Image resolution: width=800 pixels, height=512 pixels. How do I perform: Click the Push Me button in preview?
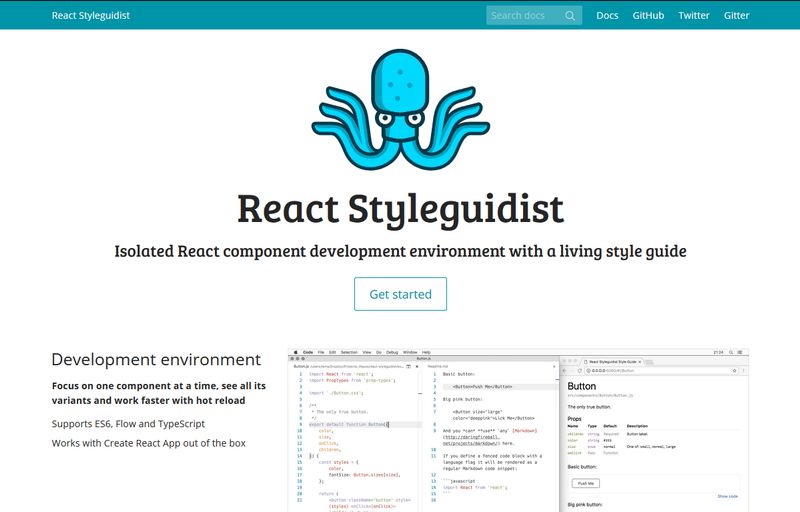[x=585, y=483]
